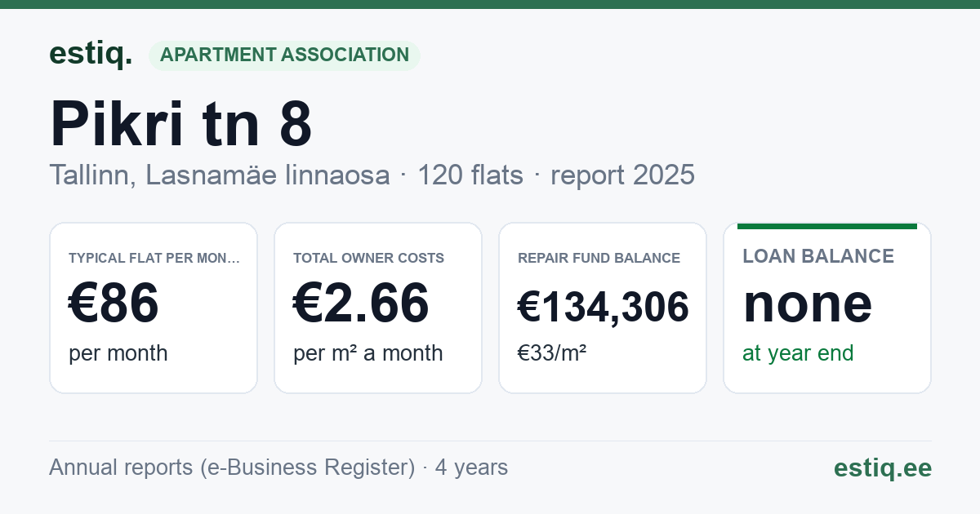Open the Total owner costs card

coord(378,308)
